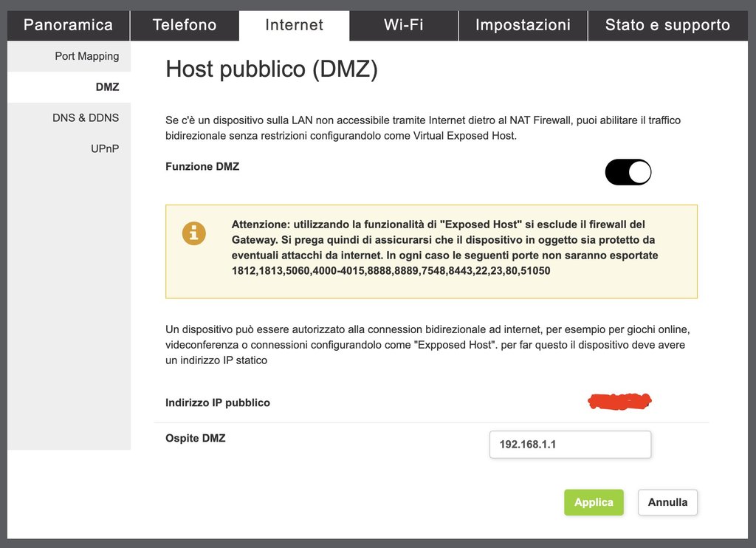Click the Host pubblico (DMZ) heading
756x548 pixels.
(272, 69)
